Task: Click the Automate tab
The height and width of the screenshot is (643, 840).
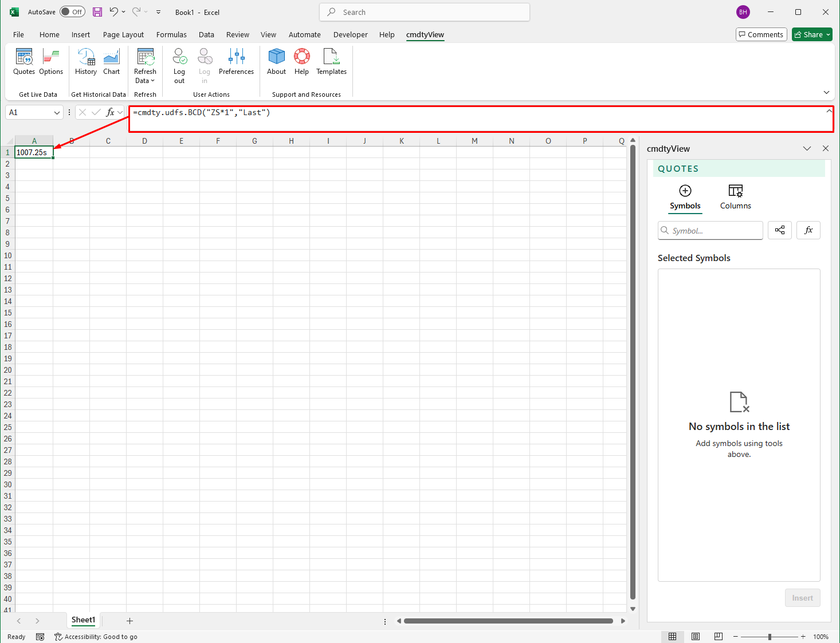Action: pos(304,34)
